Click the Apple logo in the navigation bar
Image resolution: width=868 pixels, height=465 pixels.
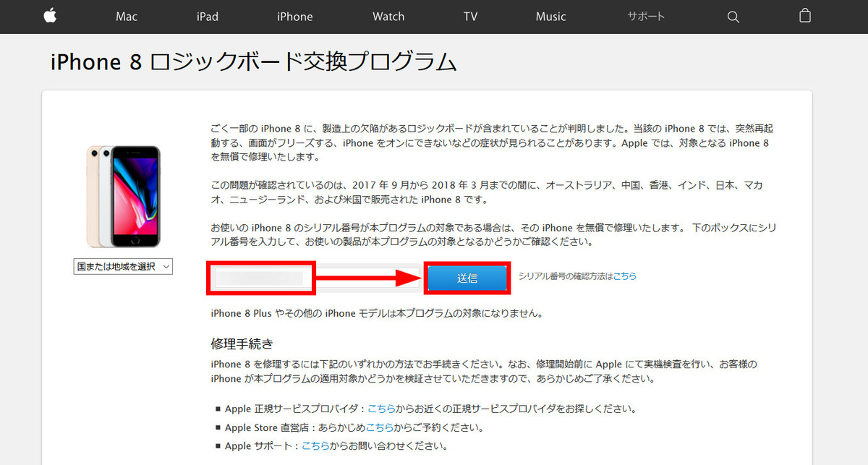tap(49, 16)
